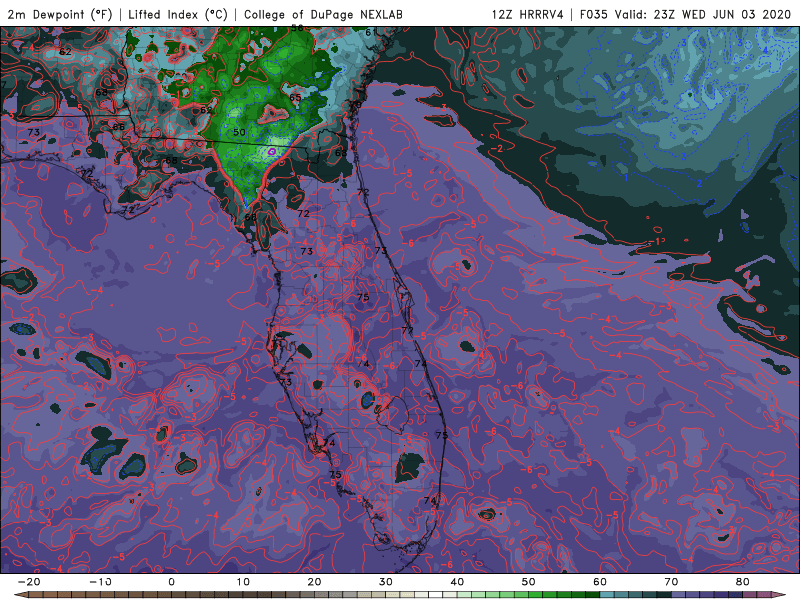
Task: Click the '50' dewpoint value in the green area
Action: [239, 132]
